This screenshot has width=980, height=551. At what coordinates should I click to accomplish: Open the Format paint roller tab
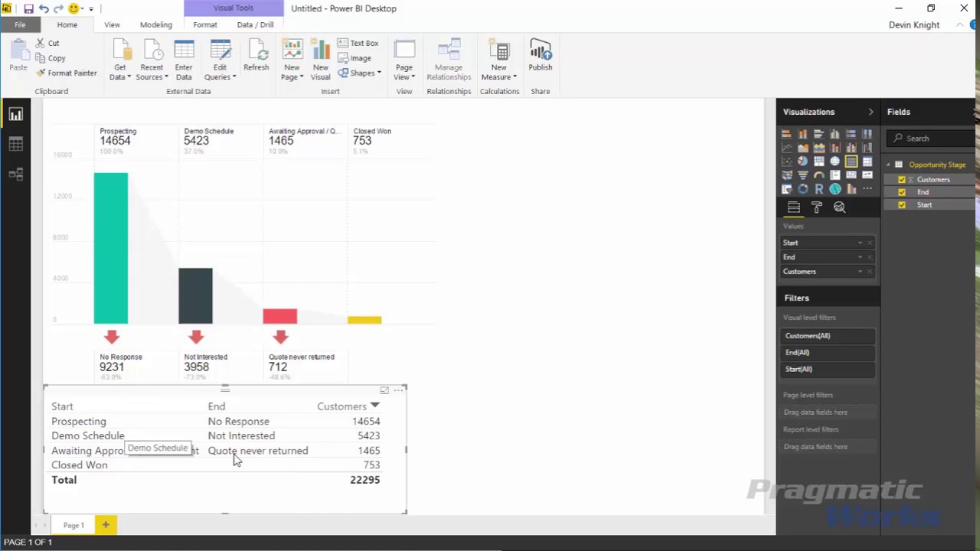816,207
